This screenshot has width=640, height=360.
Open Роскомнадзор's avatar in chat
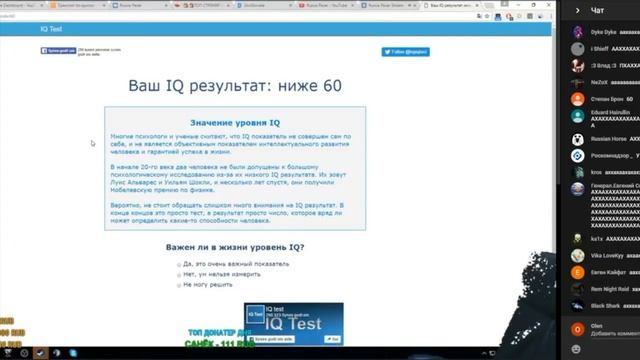coord(578,156)
